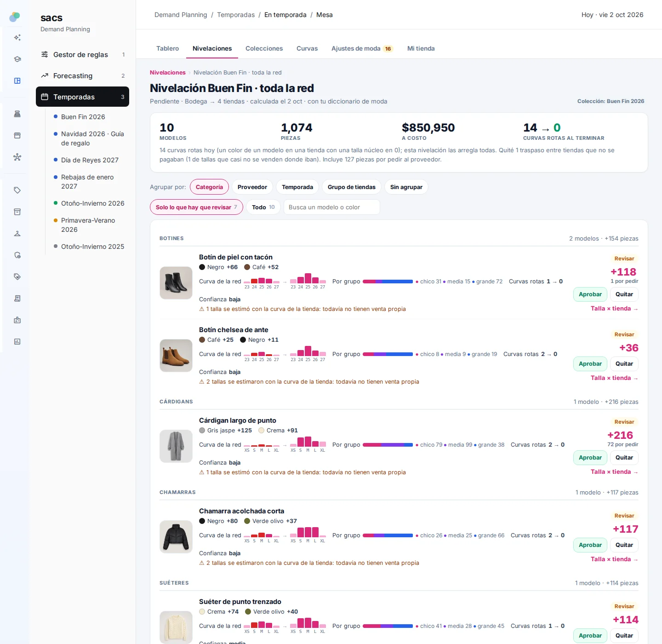
Task: Click the network nodes icon in the rail
Action: pyautogui.click(x=17, y=157)
